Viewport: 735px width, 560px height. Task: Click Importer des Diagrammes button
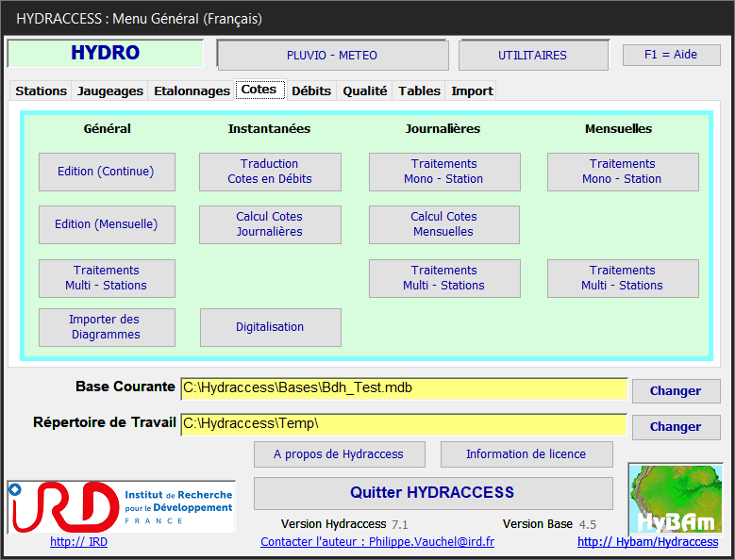pos(107,327)
